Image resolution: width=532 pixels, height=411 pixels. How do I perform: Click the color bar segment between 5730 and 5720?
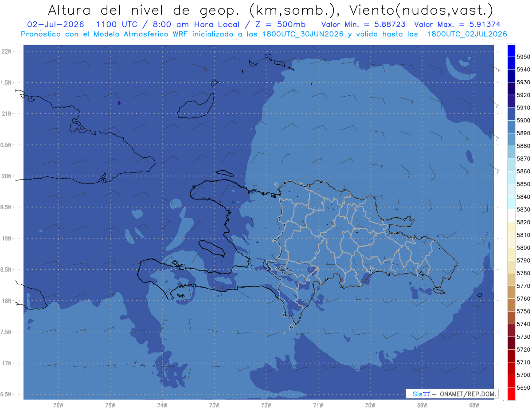coord(511,343)
